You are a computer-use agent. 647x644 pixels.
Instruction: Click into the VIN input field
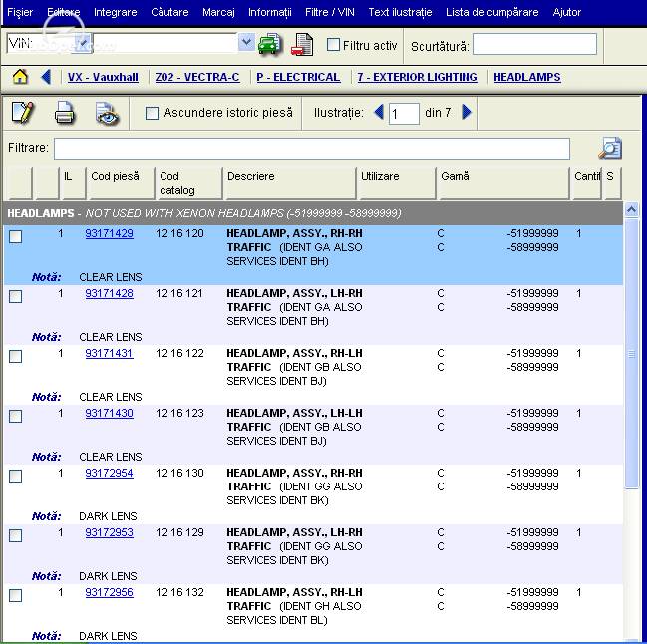pyautogui.click(x=165, y=43)
